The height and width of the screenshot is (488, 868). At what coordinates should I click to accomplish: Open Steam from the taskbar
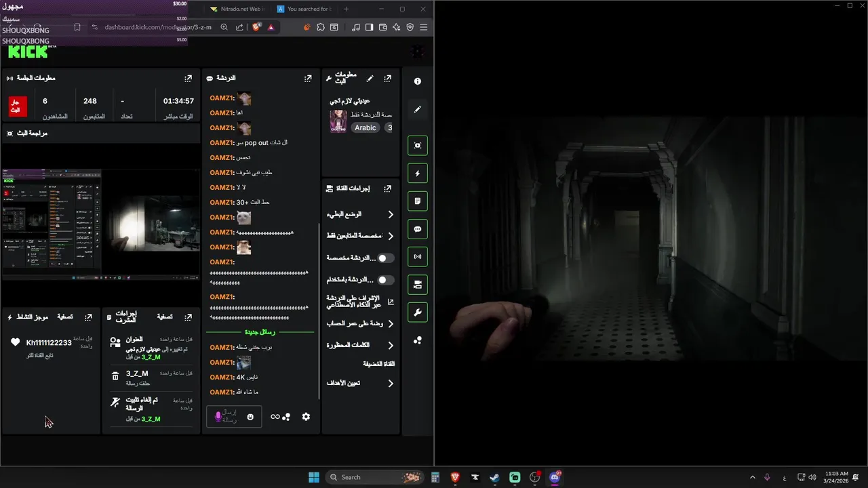click(495, 477)
